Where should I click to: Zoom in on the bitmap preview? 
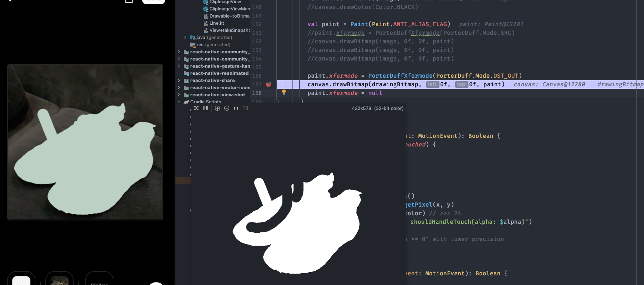pos(217,108)
